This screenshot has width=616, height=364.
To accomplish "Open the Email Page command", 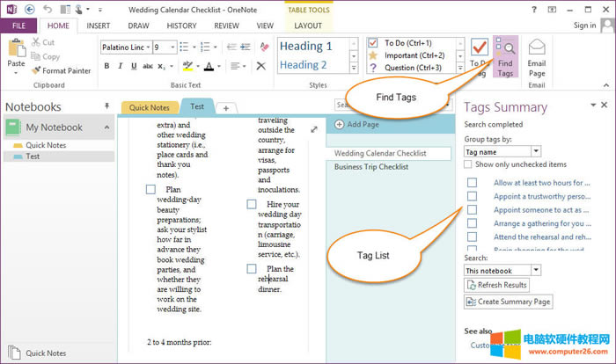I will [x=536, y=58].
